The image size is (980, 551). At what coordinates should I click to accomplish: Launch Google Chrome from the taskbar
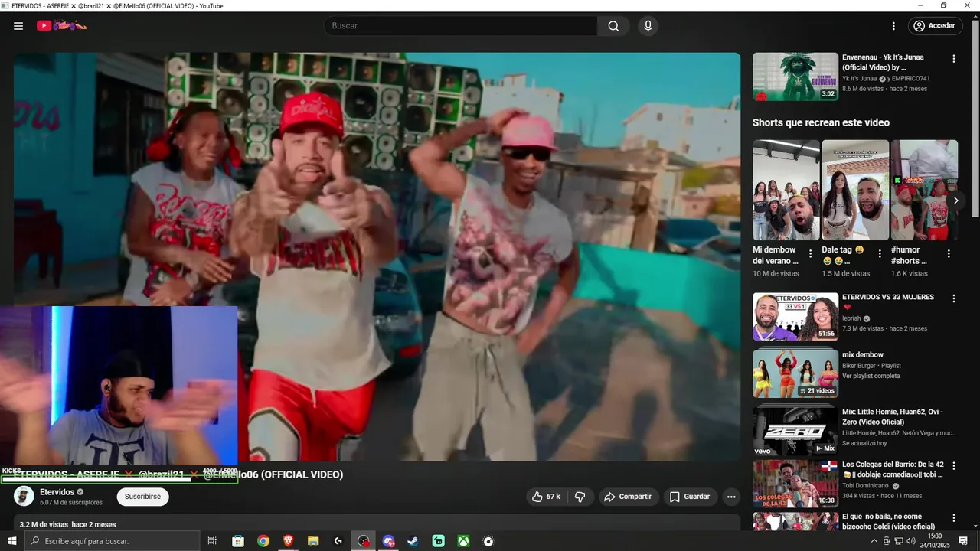click(263, 541)
